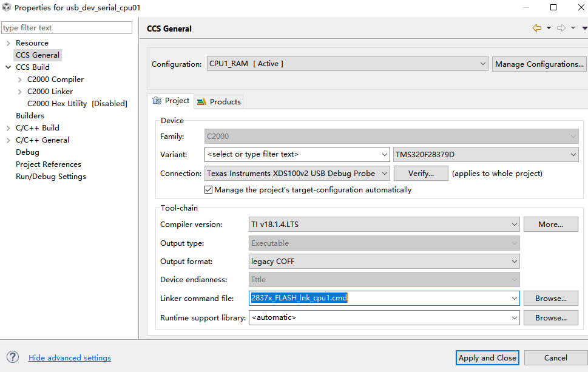Image resolution: width=588 pixels, height=372 pixels.
Task: Click the Verify connection button
Action: click(421, 173)
